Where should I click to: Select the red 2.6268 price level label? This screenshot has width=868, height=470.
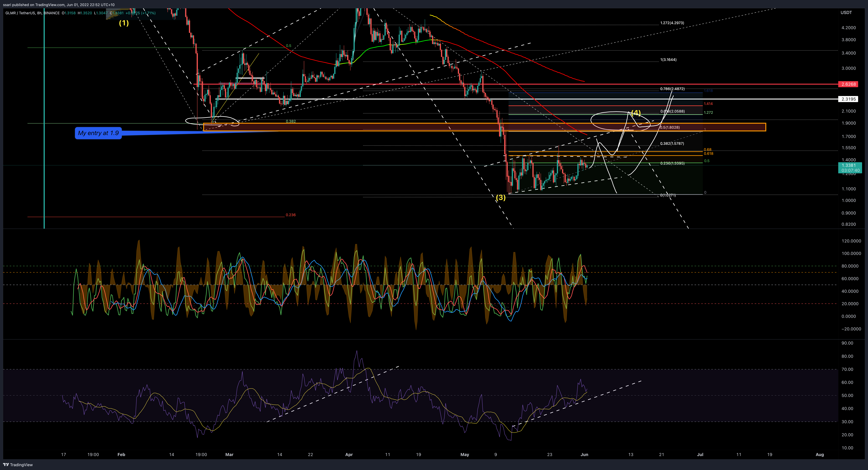(x=848, y=84)
